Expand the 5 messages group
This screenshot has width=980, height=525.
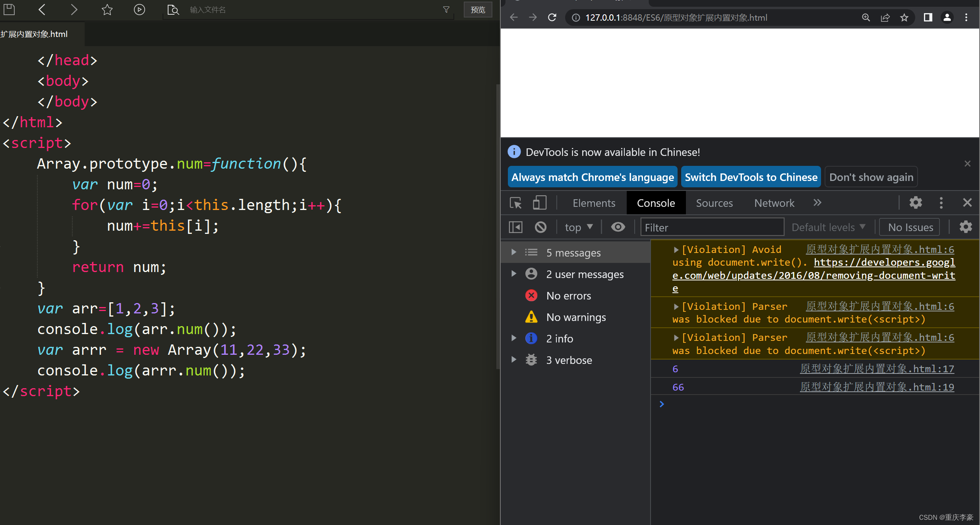pos(513,252)
